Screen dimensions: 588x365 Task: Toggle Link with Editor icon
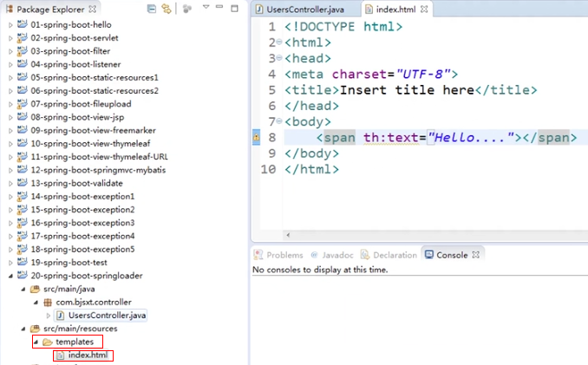(x=167, y=9)
